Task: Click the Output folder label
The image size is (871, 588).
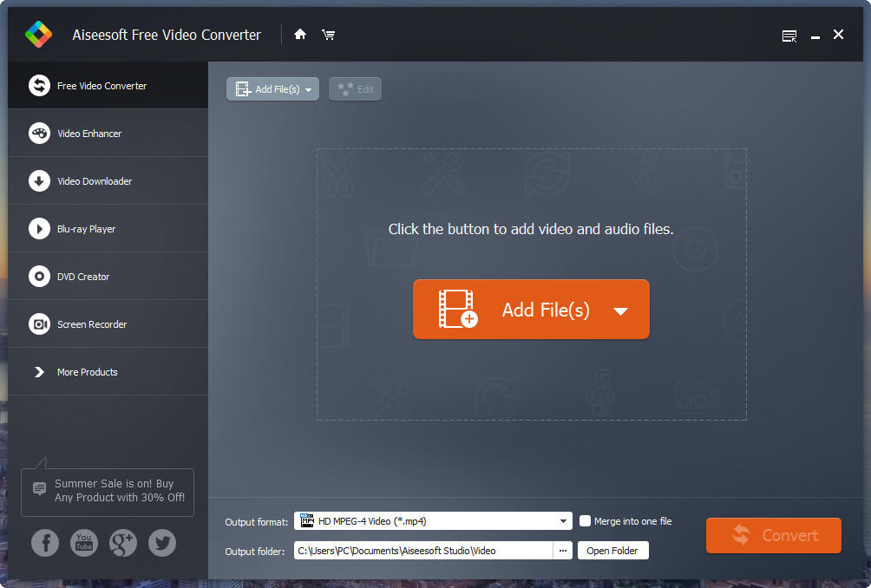Action: coord(254,552)
